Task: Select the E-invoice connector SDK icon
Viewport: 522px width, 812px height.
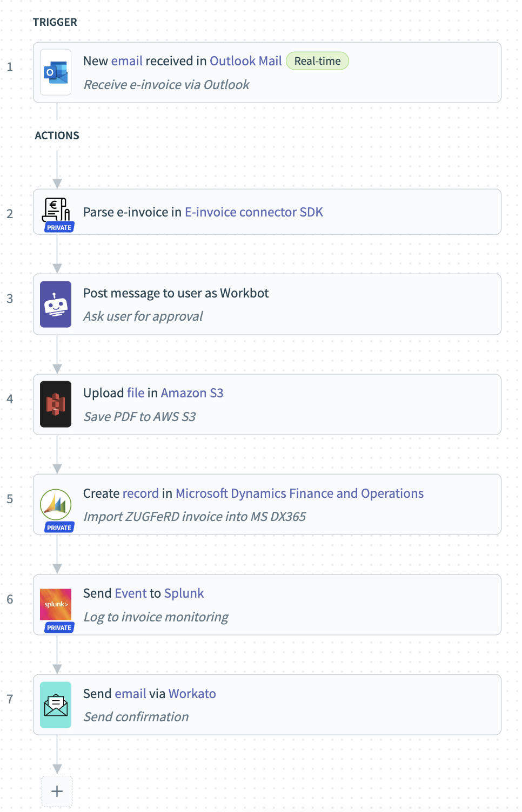Action: (x=56, y=211)
